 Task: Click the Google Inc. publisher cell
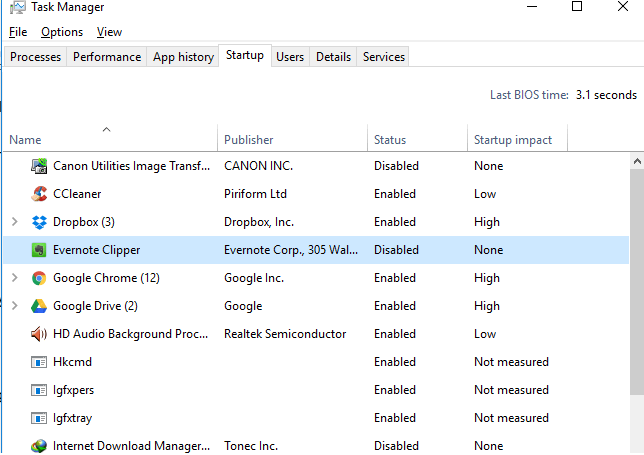click(x=254, y=278)
